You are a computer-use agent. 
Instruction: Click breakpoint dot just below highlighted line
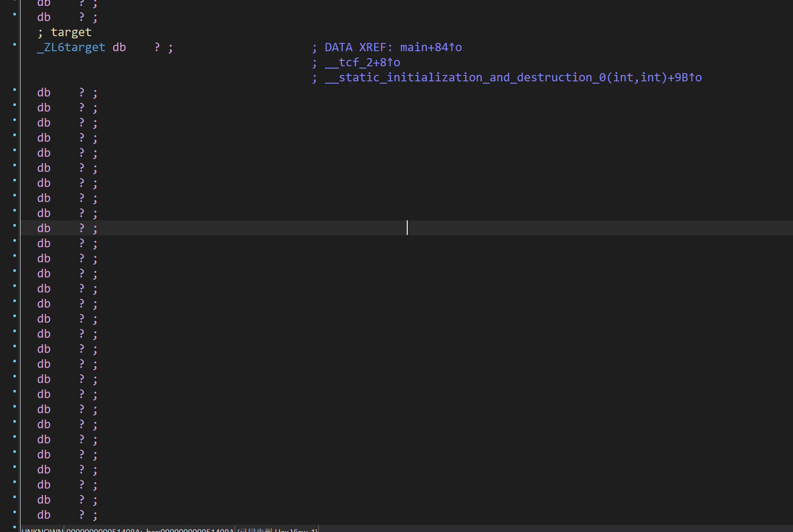(15, 241)
